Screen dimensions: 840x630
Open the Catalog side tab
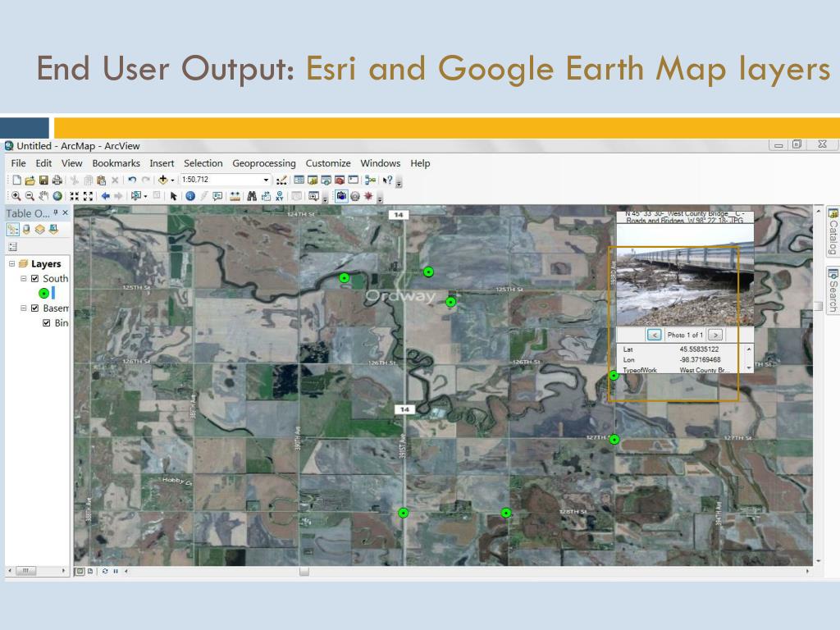tap(833, 231)
